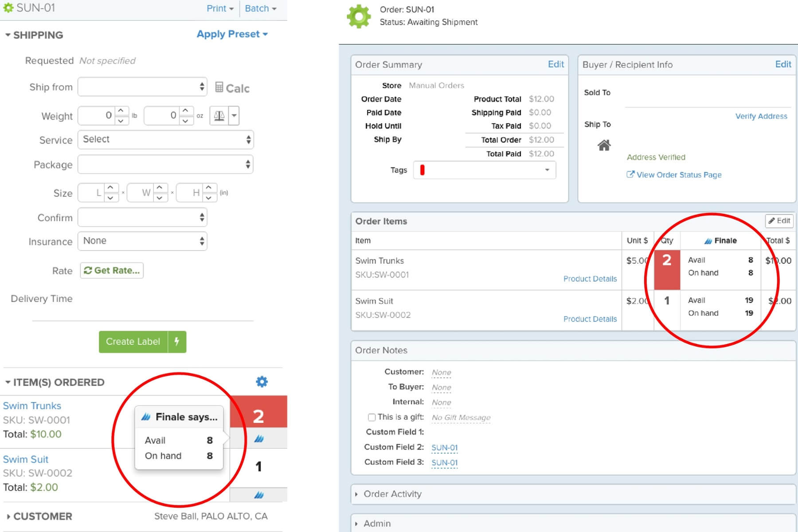This screenshot has width=798, height=532.
Task: Click the Swim Trunks link in sidebar
Action: tap(32, 406)
